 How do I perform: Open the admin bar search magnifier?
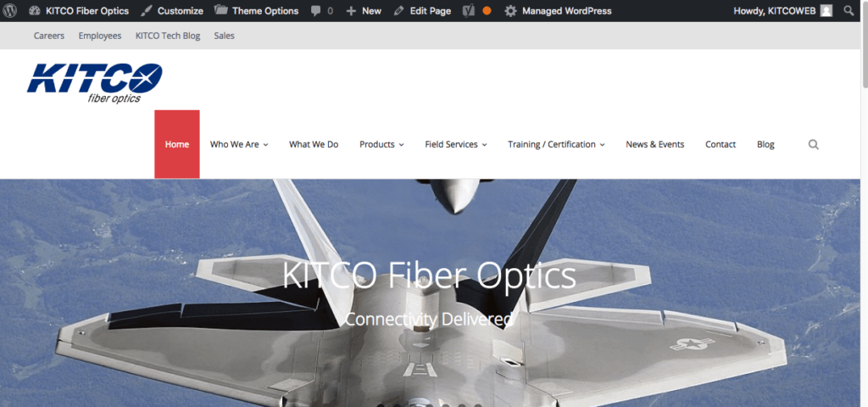[849, 10]
